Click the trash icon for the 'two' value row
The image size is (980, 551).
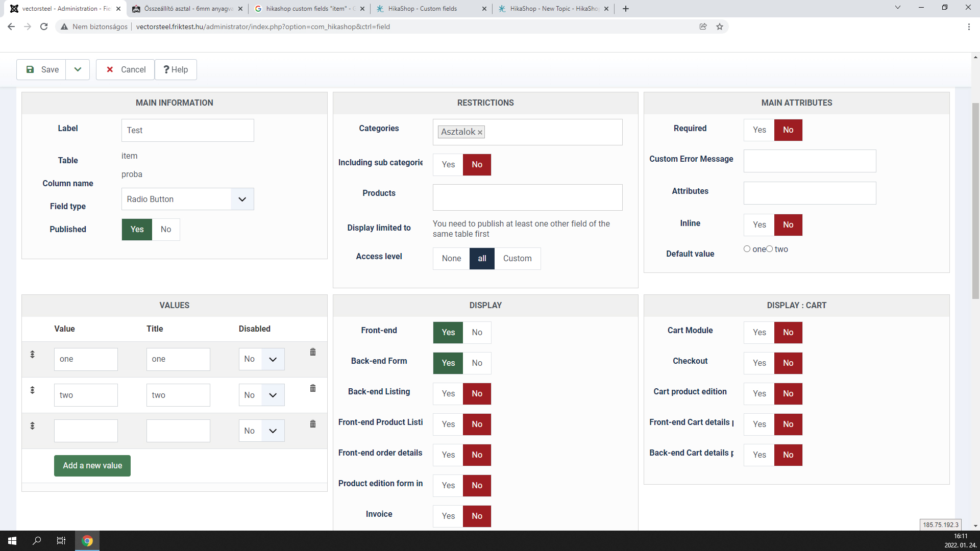313,388
